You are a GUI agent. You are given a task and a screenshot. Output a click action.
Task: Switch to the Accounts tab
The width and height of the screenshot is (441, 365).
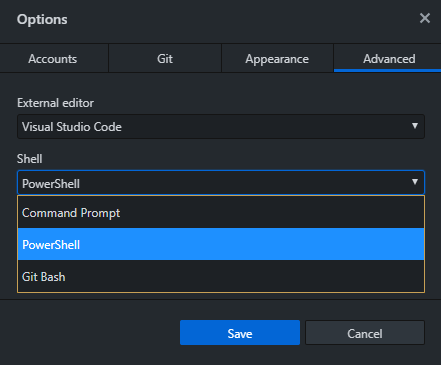(53, 59)
